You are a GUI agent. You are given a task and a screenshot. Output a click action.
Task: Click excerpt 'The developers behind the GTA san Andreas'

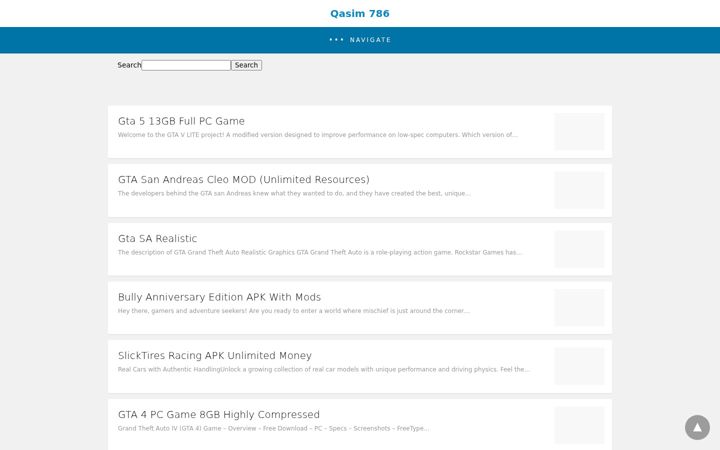click(x=294, y=193)
